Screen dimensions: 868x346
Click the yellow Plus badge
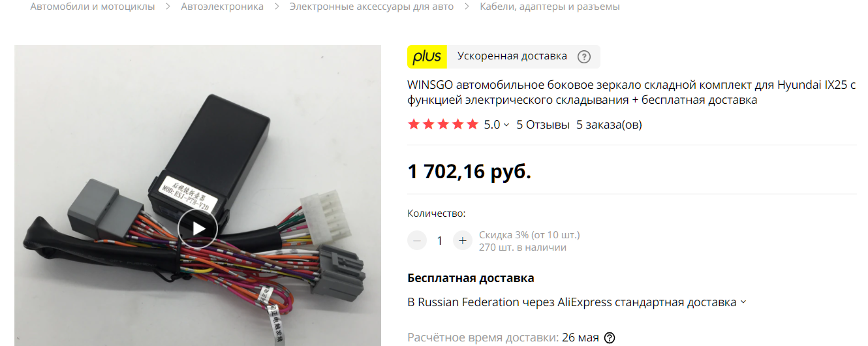tap(427, 57)
